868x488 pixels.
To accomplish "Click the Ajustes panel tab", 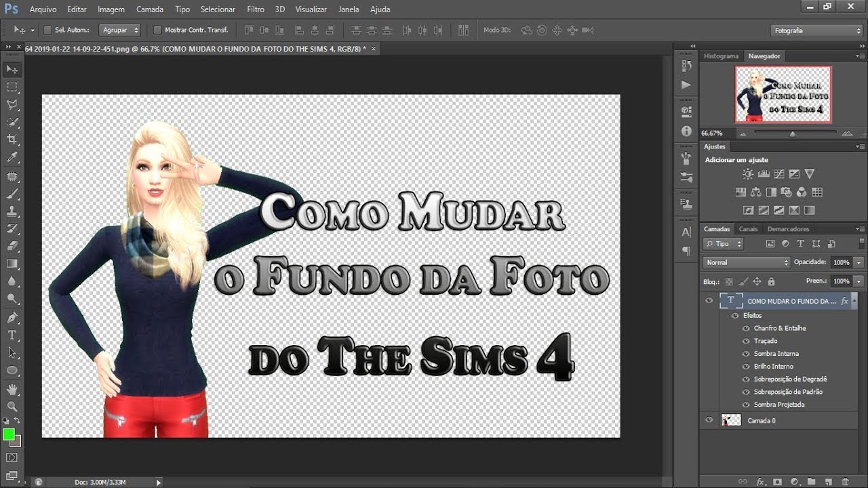I will (715, 146).
